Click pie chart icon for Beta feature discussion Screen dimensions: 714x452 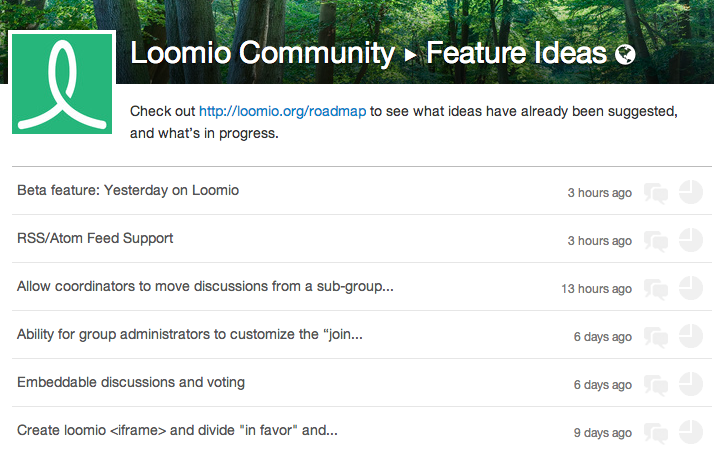click(x=691, y=192)
